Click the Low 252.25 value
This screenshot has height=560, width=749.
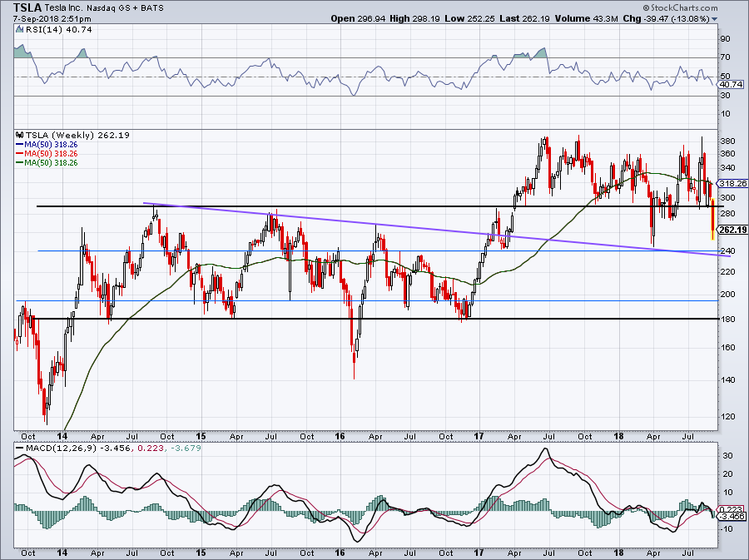pos(470,18)
